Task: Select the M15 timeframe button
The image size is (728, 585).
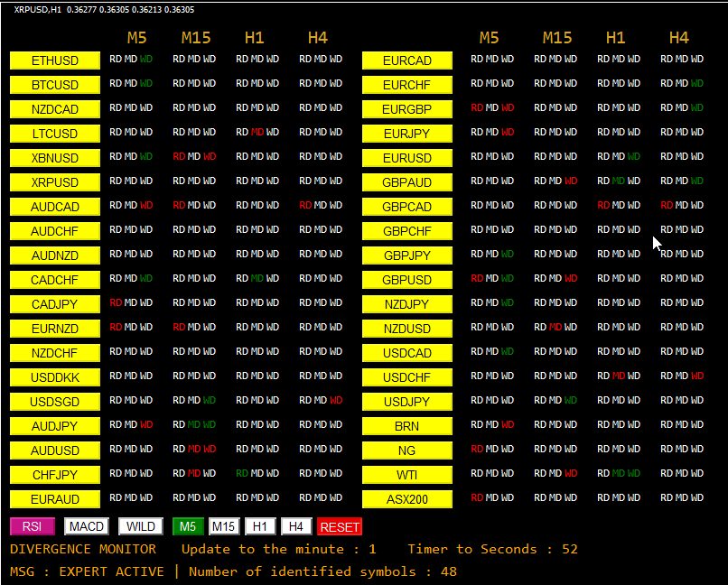Action: [x=224, y=526]
